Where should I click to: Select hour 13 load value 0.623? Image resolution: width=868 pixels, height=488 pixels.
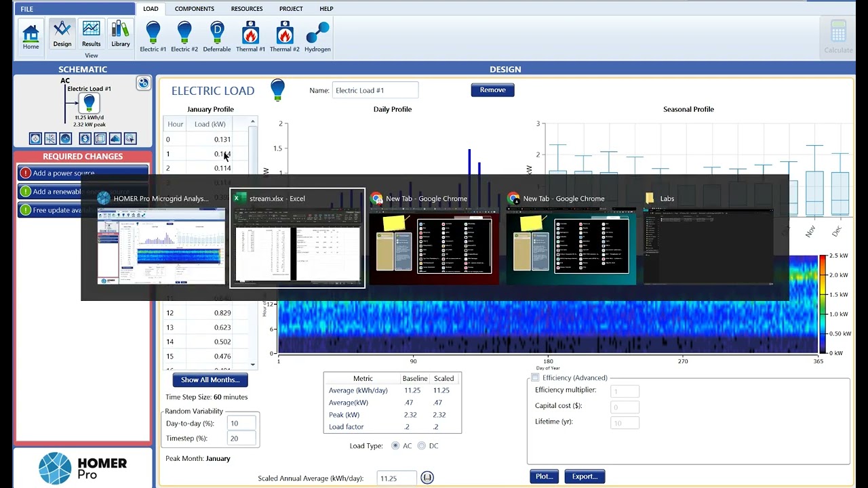(x=222, y=327)
